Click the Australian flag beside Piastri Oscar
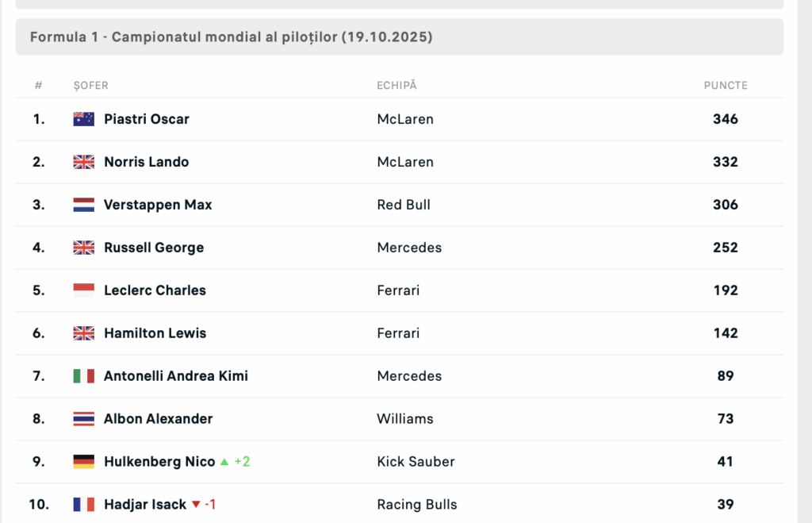This screenshot has height=523, width=812. click(83, 119)
